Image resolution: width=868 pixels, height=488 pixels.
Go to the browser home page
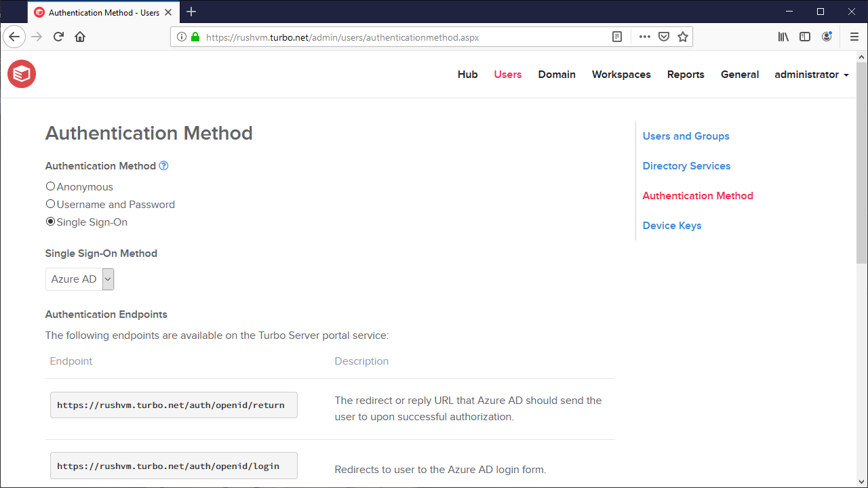(80, 37)
